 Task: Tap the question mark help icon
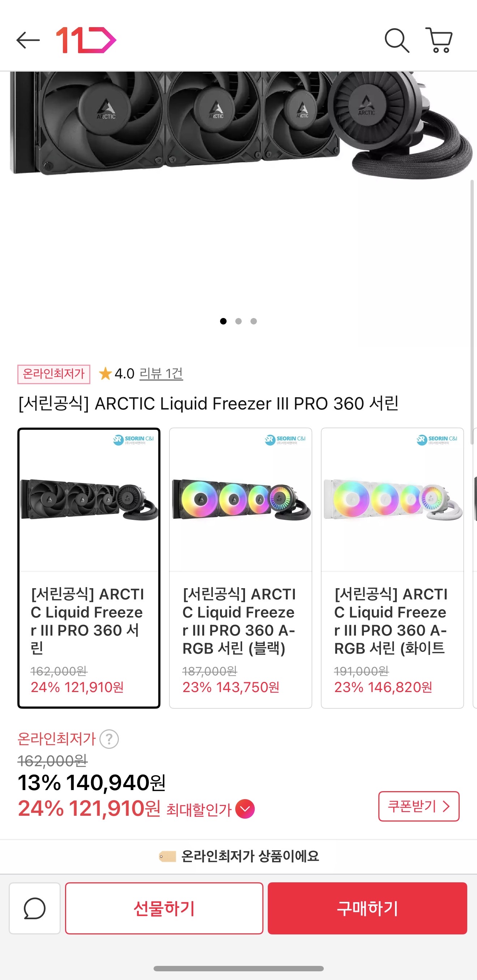coord(109,739)
